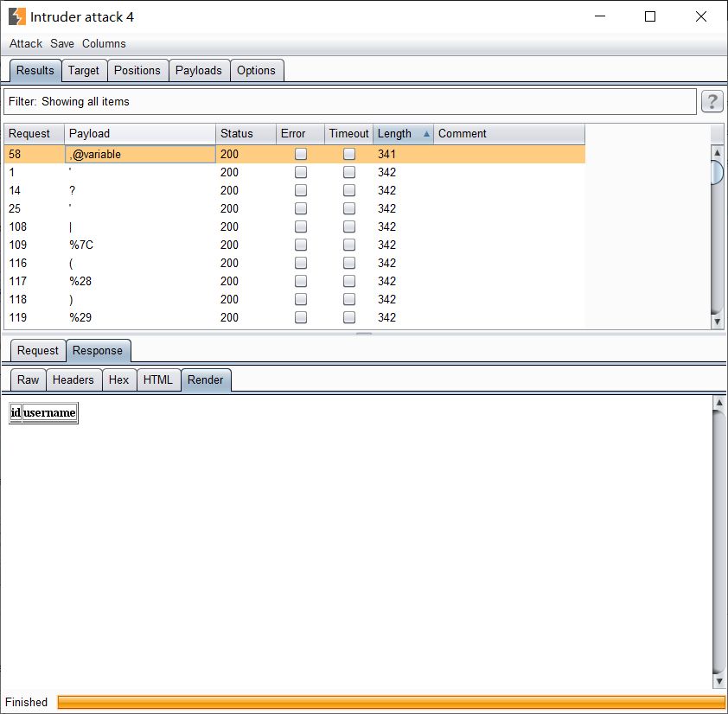Open the filter help question-mark button
This screenshot has width=728, height=714.
712,102
